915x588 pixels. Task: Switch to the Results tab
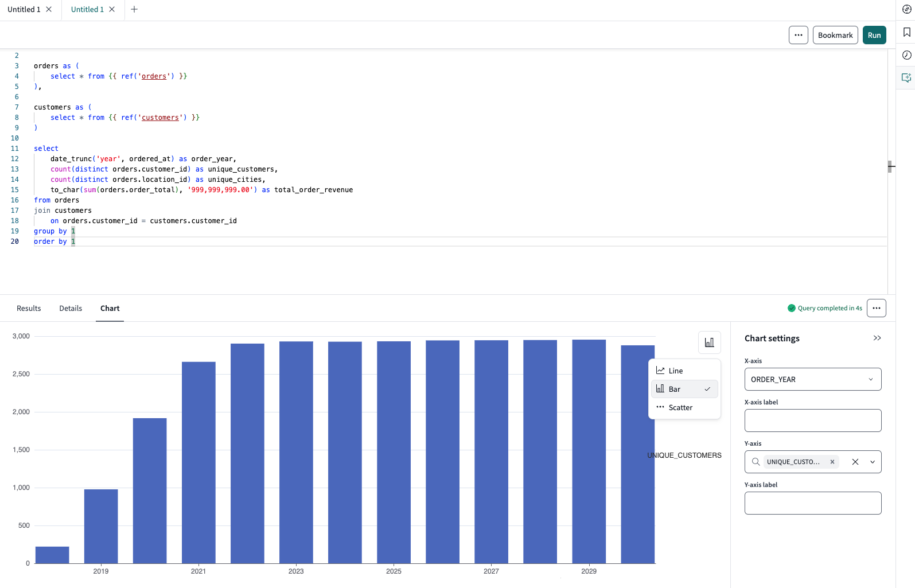[x=29, y=309]
